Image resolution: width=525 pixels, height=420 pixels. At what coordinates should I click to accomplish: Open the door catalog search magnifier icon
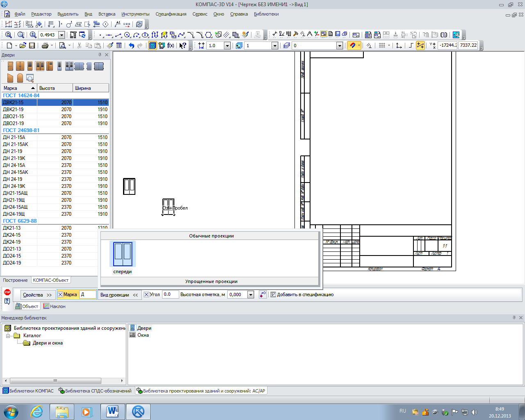pyautogui.click(x=30, y=78)
